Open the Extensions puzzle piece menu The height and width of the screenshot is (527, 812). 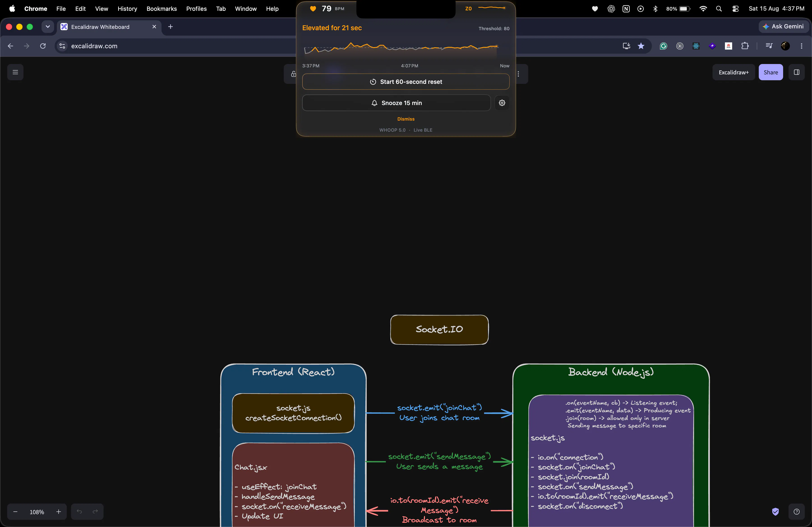point(745,46)
